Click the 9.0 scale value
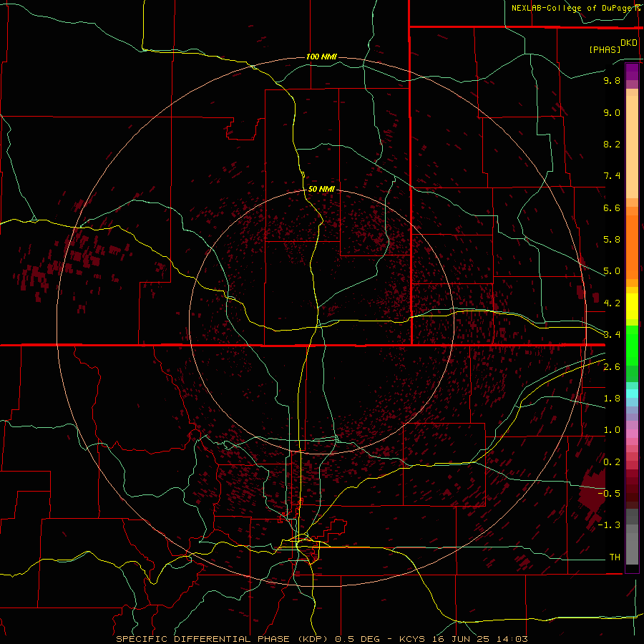 coord(612,112)
